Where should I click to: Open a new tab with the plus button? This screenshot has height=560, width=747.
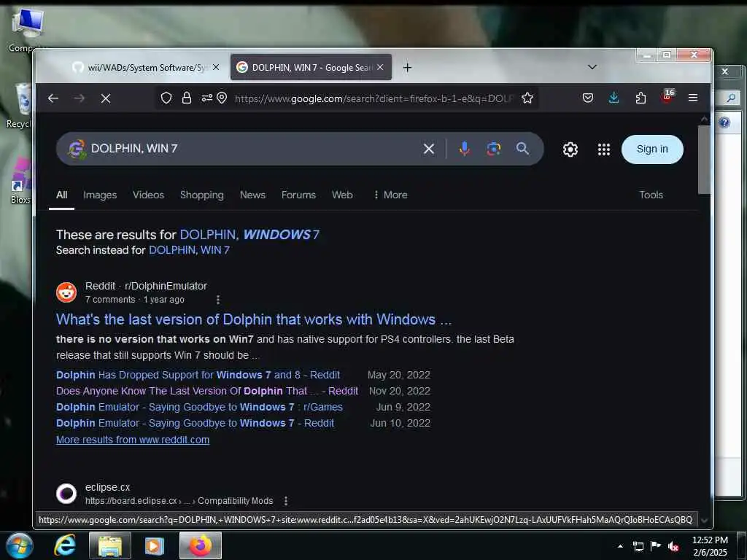407,68
